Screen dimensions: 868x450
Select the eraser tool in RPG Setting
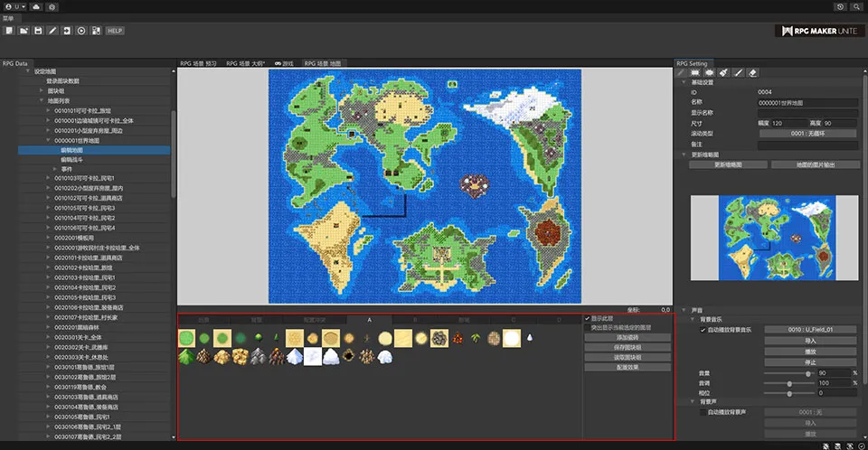753,72
